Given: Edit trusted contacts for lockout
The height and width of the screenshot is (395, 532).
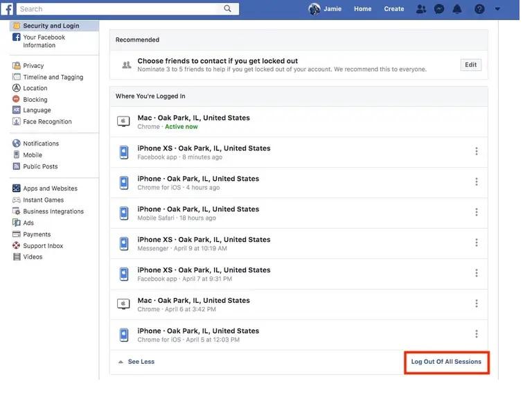Looking at the screenshot, I should click(x=470, y=65).
